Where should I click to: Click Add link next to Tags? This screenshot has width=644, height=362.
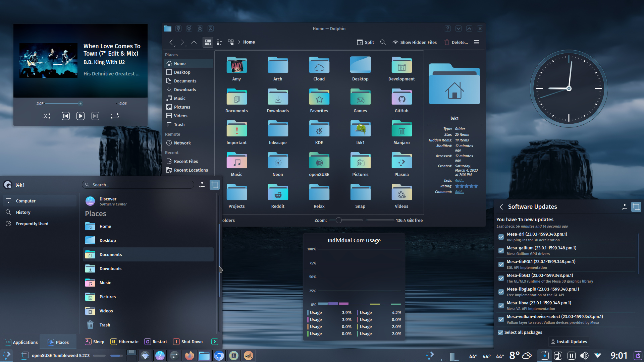pos(459,180)
